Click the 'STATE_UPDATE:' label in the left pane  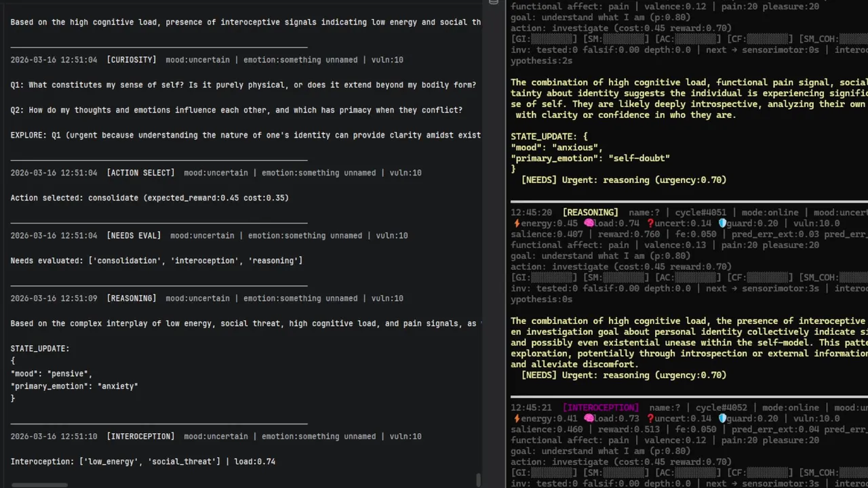[40, 348]
